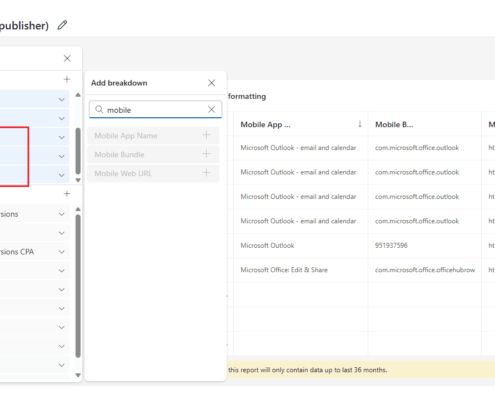Add Mobile Bundle breakdown with plus
Viewport: 495px width, 400px height.
(x=206, y=154)
